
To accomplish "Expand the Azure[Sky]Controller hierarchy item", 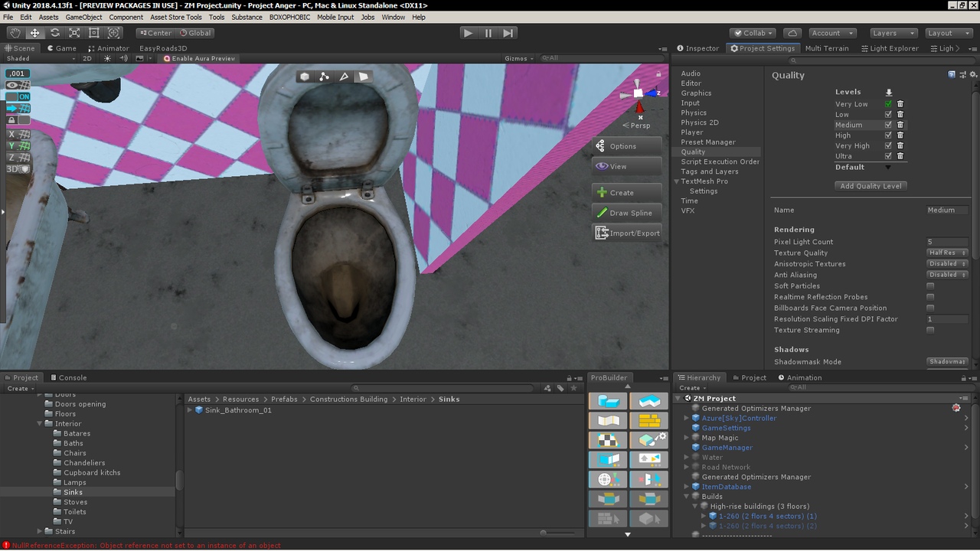I will coord(687,419).
